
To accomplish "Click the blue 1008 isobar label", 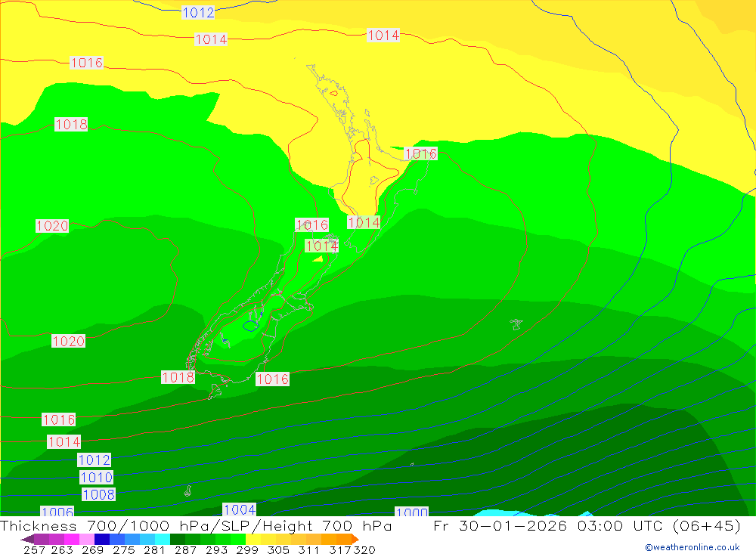I will 99,495.
